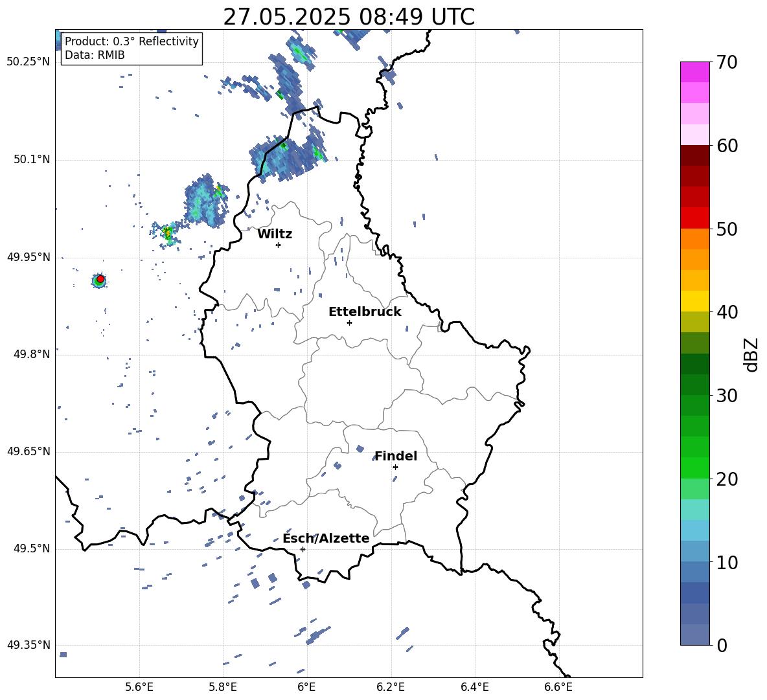Screen dimensions: 767x700
Task: Click the colorbar 30 tick label
Action: click(727, 396)
